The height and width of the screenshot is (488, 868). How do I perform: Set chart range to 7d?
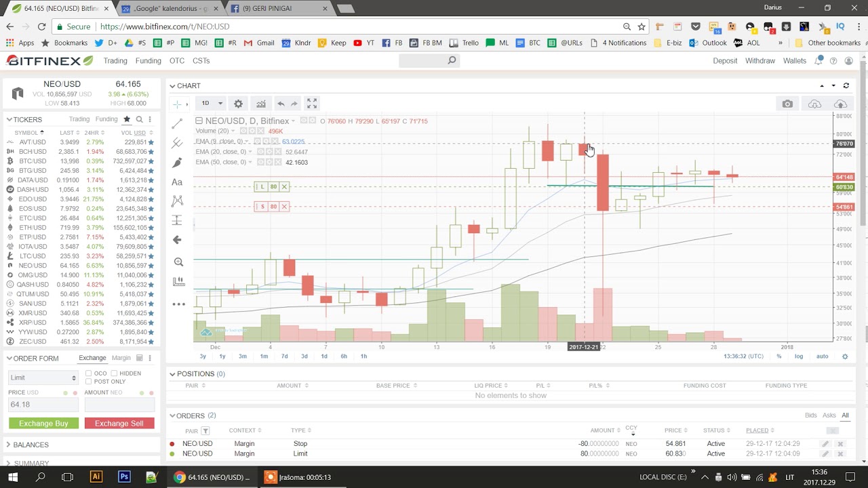284,357
